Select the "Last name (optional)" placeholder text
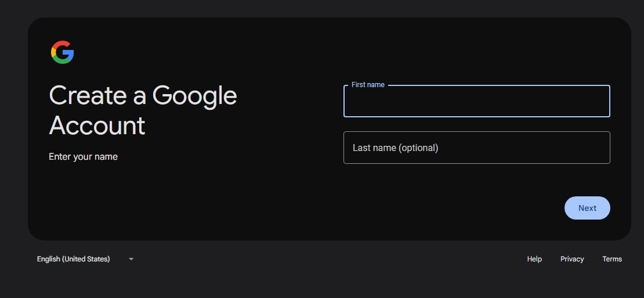This screenshot has height=298, width=644. coord(396,148)
